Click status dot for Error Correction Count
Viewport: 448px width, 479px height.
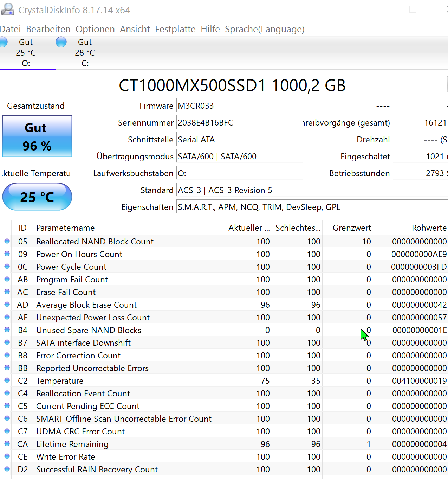pos(7,355)
